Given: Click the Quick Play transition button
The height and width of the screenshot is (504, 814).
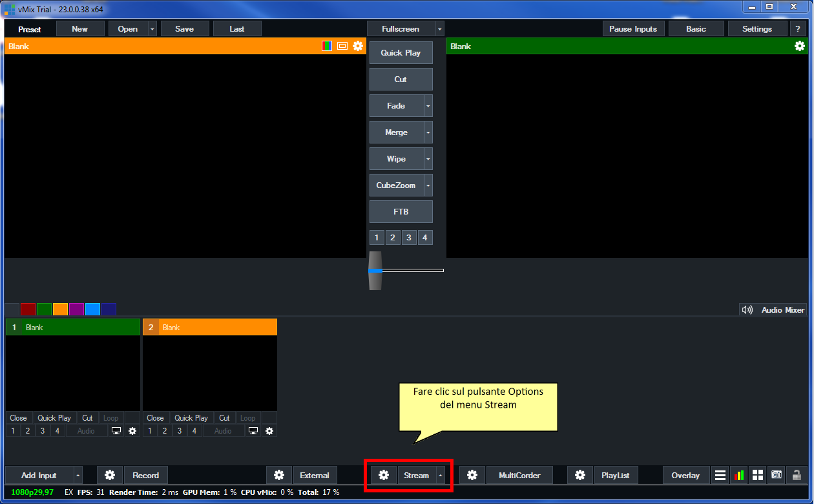Looking at the screenshot, I should pyautogui.click(x=401, y=53).
